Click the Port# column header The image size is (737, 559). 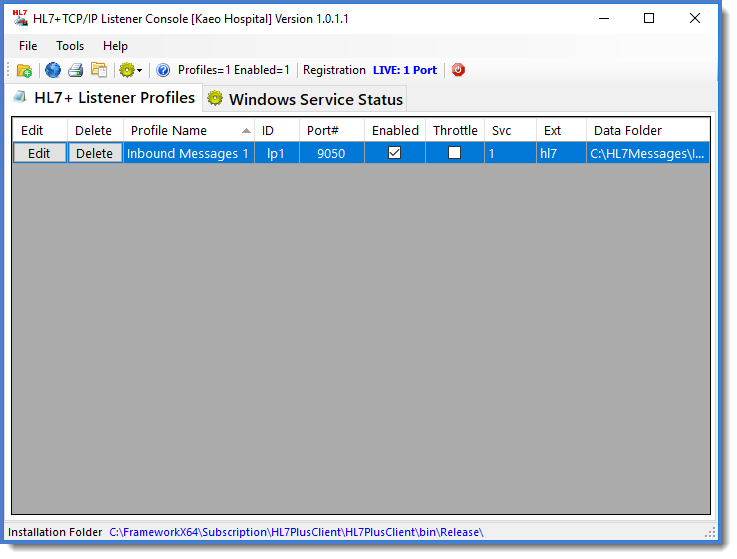pos(332,131)
